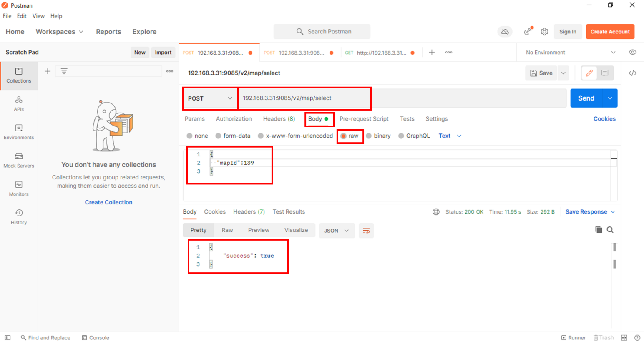This screenshot has width=644, height=342.
Task: Open the Workspaces menu in top navigation
Action: pyautogui.click(x=59, y=32)
